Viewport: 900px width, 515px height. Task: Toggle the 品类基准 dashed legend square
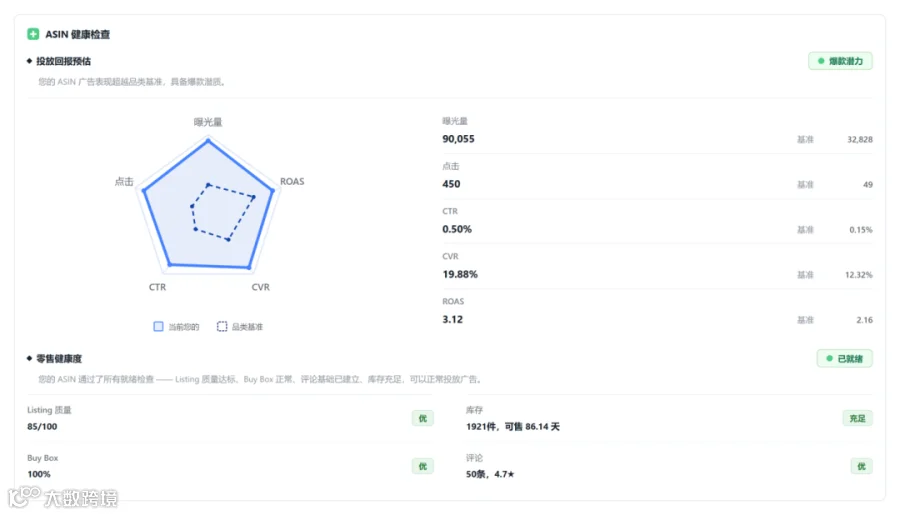coord(222,327)
